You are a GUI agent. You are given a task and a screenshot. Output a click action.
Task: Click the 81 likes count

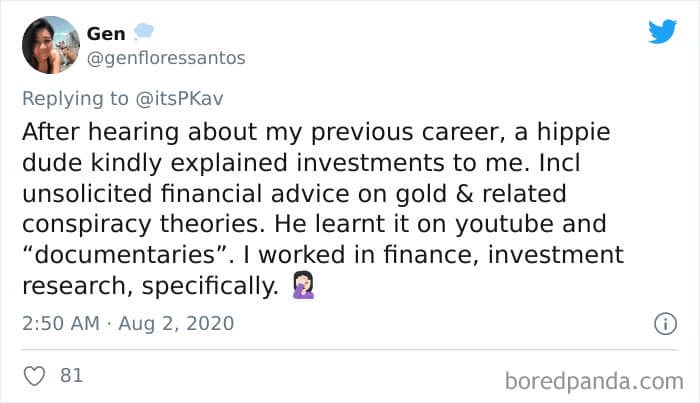coord(71,376)
